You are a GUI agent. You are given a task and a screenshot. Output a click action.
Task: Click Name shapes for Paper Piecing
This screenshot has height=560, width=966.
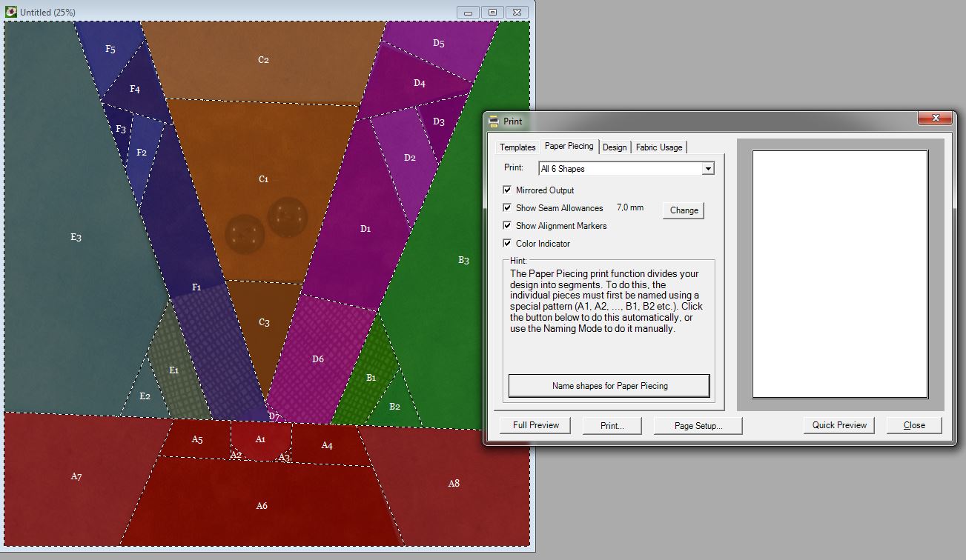609,385
